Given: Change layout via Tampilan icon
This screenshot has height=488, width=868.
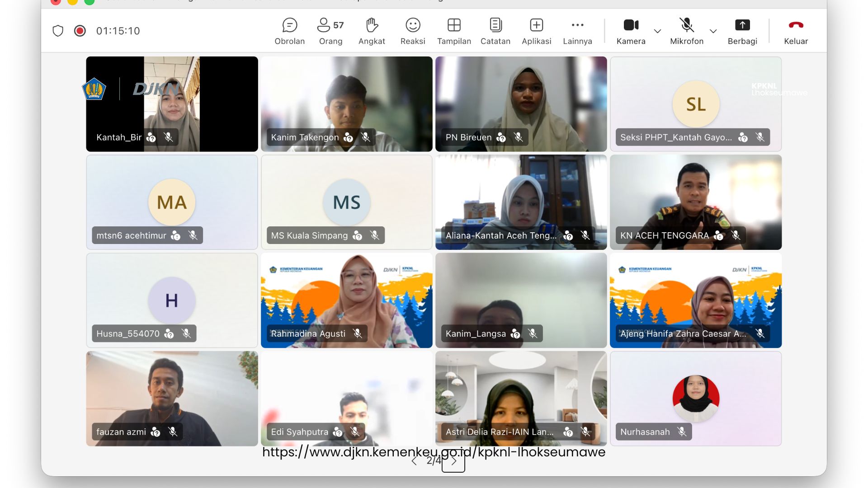Looking at the screenshot, I should 454,31.
